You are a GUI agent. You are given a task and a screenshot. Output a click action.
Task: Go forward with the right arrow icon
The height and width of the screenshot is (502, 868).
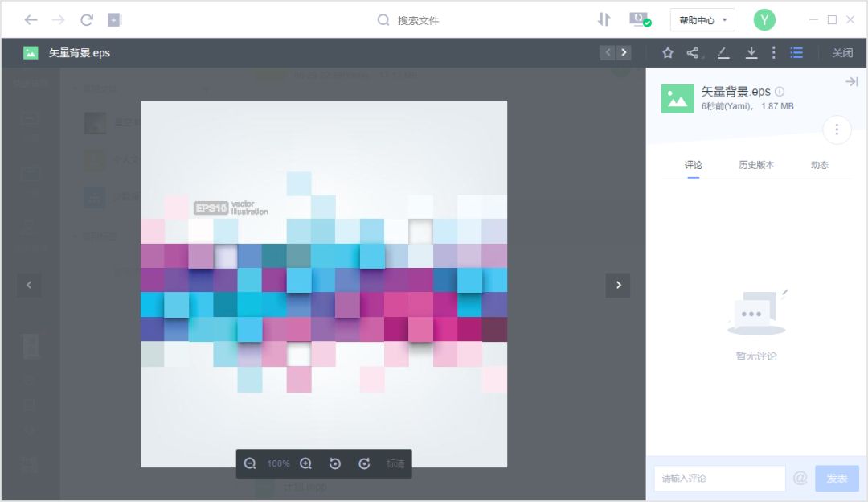(58, 20)
